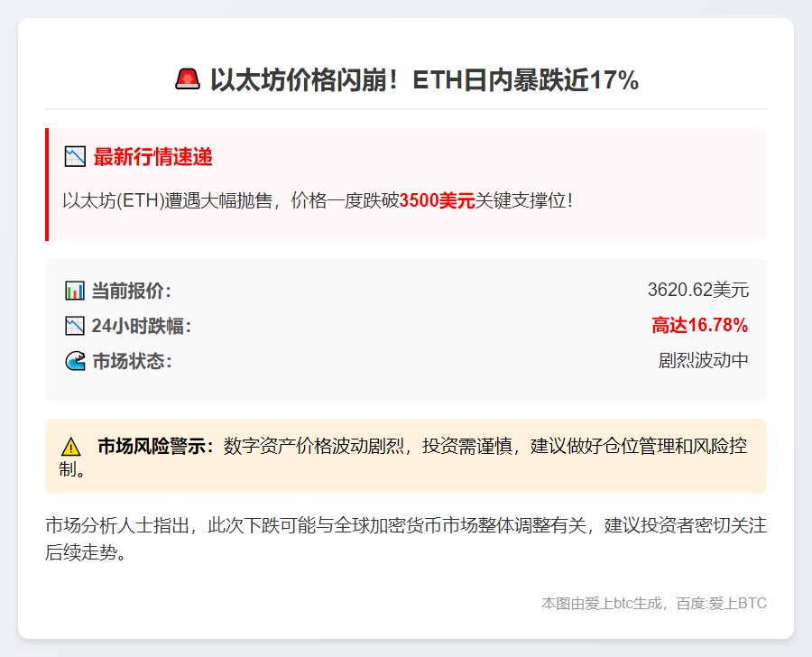Image resolution: width=812 pixels, height=657 pixels.
Task: Click the red 高达16.78% drop figure
Action: click(699, 326)
